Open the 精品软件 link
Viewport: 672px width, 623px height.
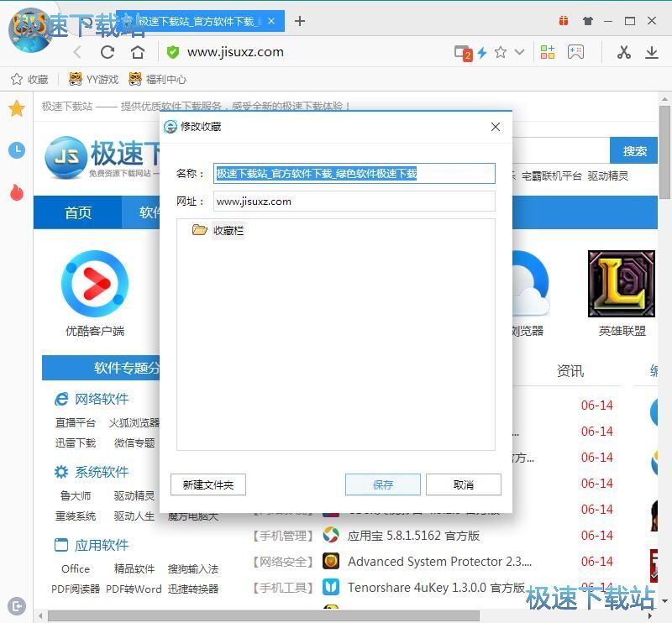[134, 568]
